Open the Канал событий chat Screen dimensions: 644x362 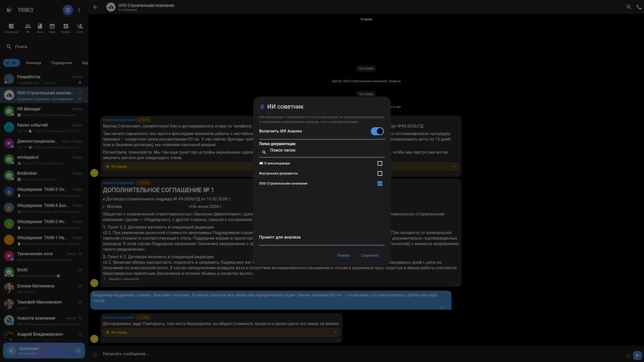[x=44, y=128]
